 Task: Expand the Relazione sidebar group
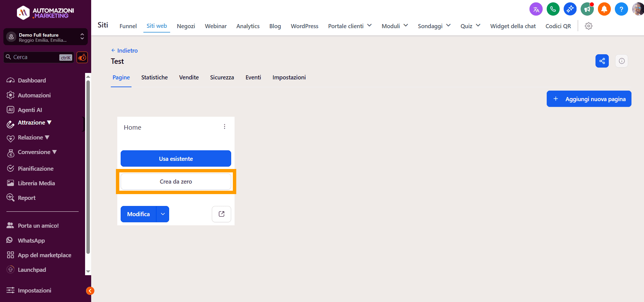click(x=34, y=138)
